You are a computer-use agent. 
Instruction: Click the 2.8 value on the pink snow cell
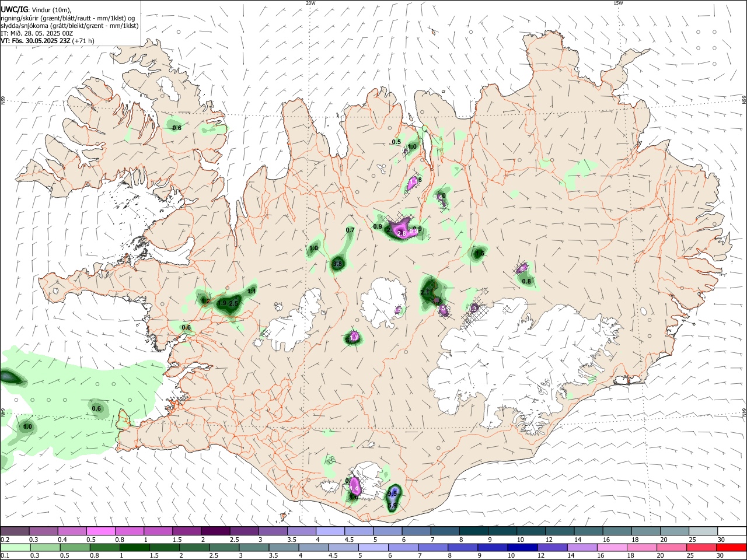(402, 233)
